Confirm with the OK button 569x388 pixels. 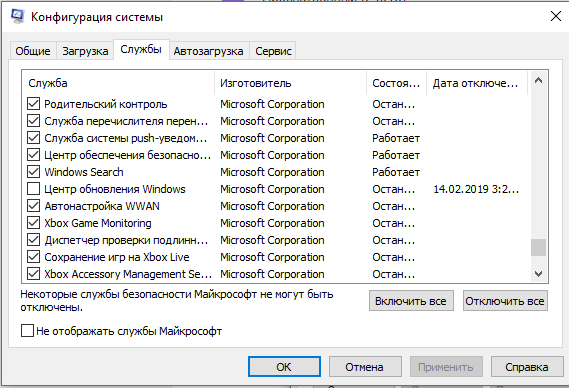(284, 367)
